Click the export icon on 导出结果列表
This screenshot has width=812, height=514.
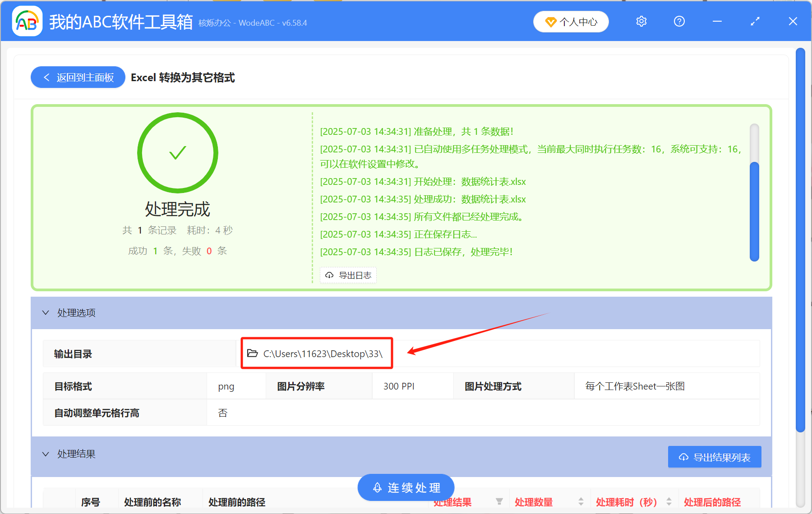pos(683,457)
